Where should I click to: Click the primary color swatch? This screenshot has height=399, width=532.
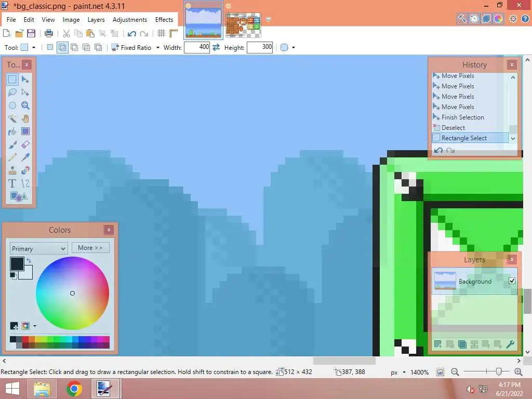[x=17, y=263]
